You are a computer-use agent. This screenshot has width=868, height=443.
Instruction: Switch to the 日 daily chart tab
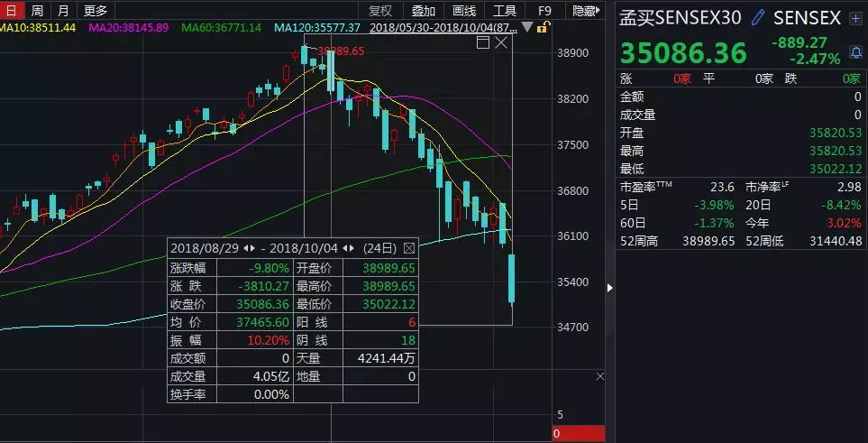point(11,10)
